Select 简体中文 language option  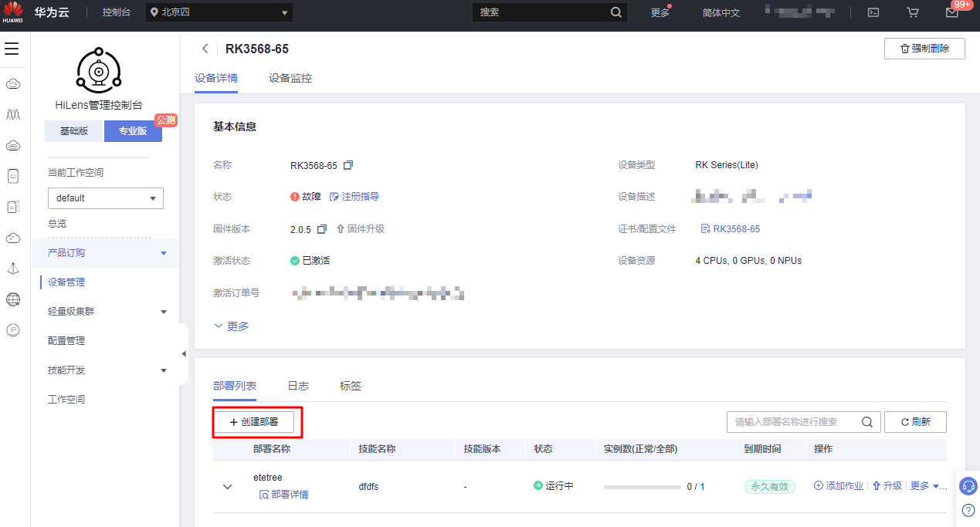721,12
